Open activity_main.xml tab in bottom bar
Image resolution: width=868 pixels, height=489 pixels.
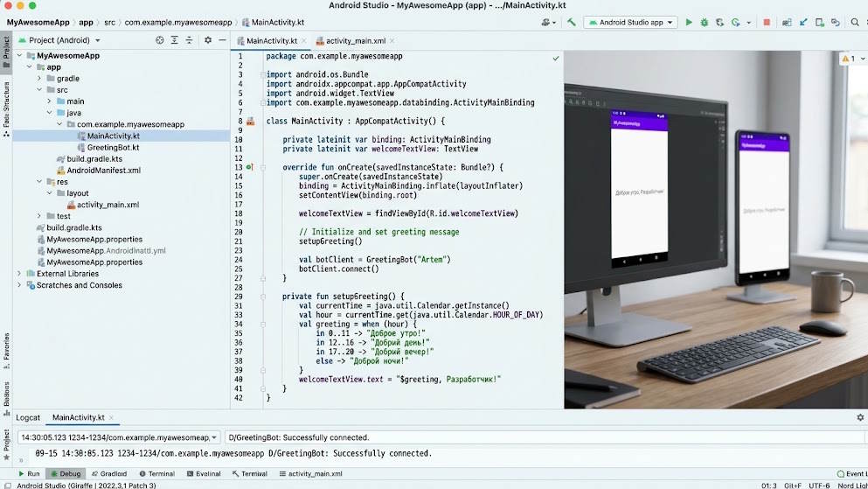pyautogui.click(x=310, y=474)
